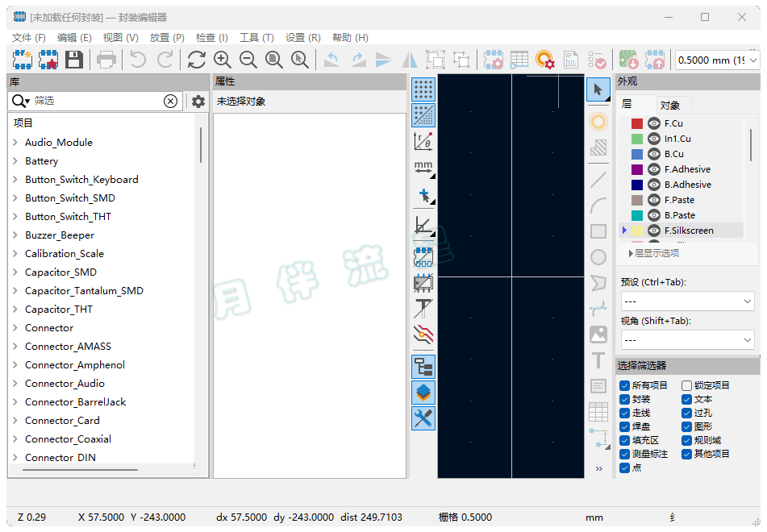Open the 编辑 (E) menu
The width and height of the screenshot is (767, 532).
(x=74, y=38)
